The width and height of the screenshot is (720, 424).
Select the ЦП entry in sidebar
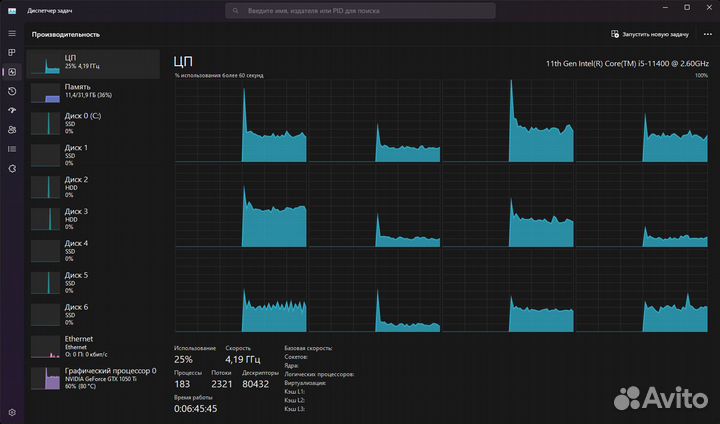point(94,63)
